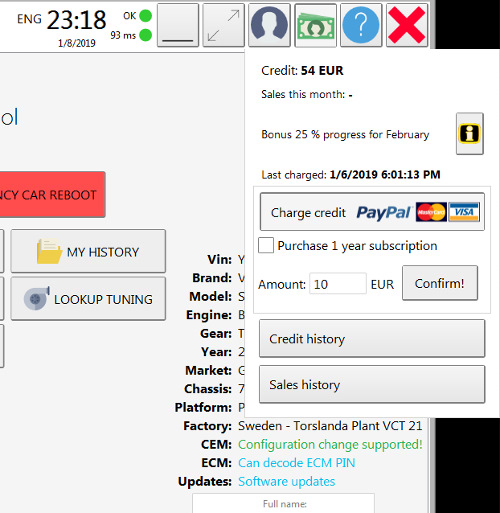Click the Amount input field

pos(338,284)
